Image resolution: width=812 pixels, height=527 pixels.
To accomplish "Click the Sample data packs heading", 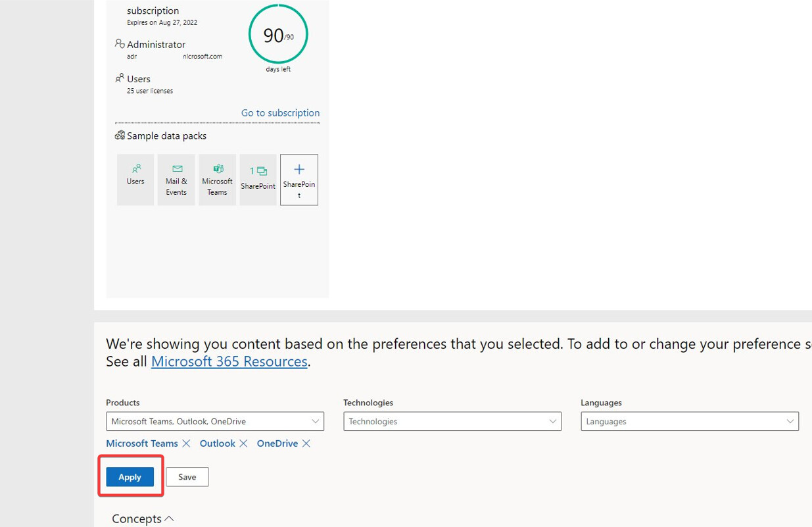I will (x=166, y=136).
